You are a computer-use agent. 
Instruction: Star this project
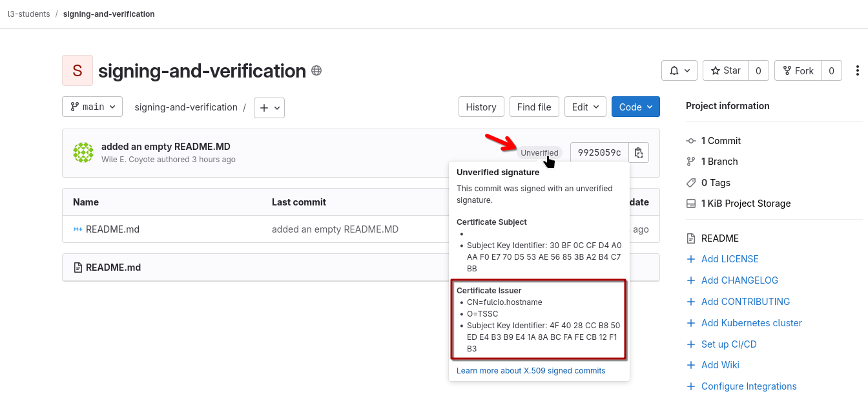click(x=726, y=70)
